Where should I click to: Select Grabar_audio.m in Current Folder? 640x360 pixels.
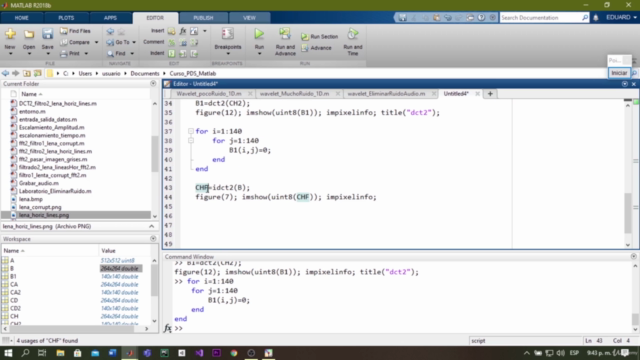point(38,183)
